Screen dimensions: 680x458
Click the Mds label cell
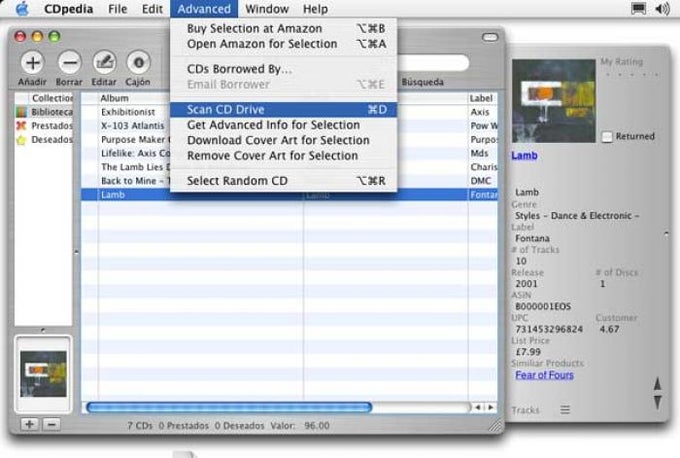pos(479,153)
